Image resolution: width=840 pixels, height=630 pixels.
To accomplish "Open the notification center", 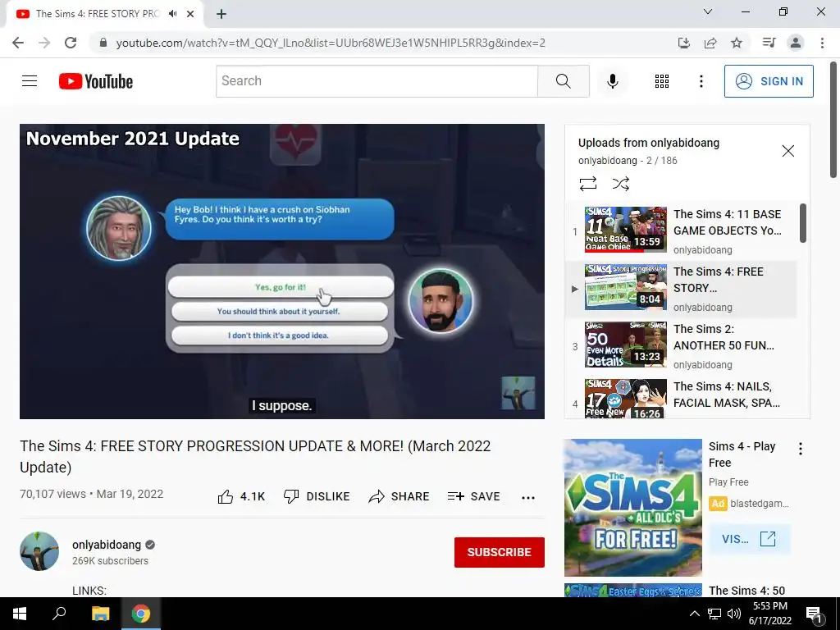I will pos(814,614).
